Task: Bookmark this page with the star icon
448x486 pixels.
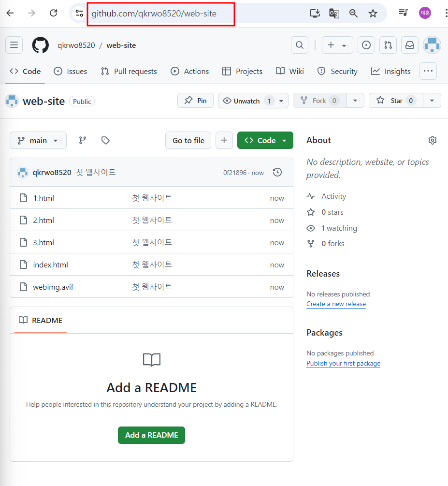Action: pos(373,13)
